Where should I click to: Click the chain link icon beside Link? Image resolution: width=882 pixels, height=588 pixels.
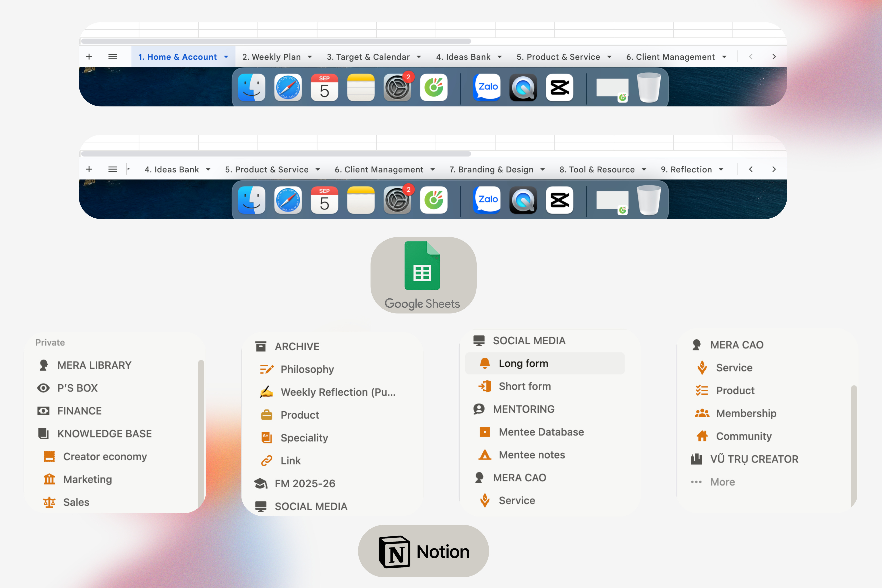point(267,460)
